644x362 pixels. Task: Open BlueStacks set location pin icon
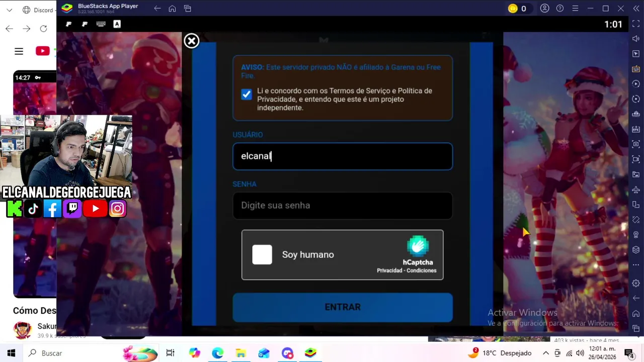click(x=636, y=235)
